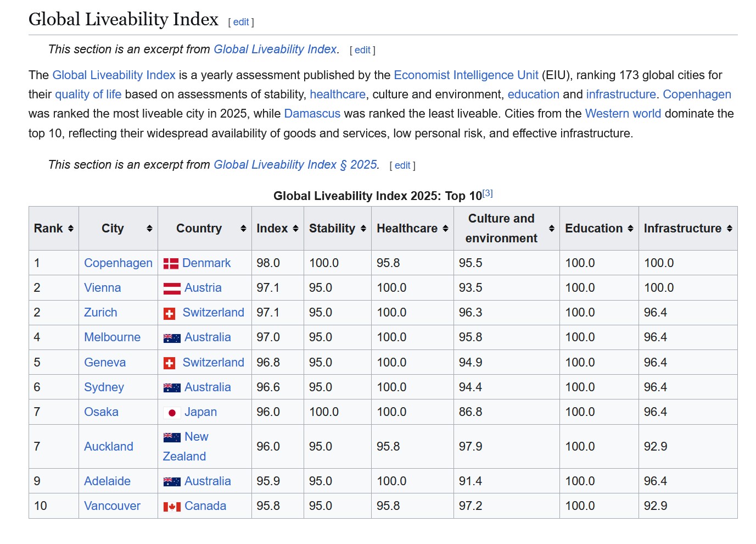Image resolution: width=756 pixels, height=544 pixels.
Task: Open the quality of life link
Action: click(x=88, y=95)
